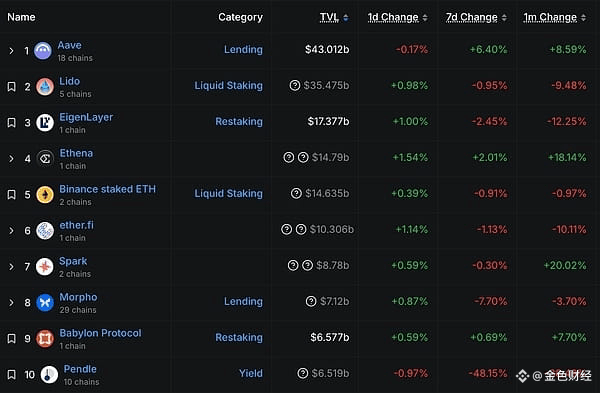This screenshot has width=600, height=393.
Task: Click the question mark icon beside Lido TVL
Action: click(295, 85)
